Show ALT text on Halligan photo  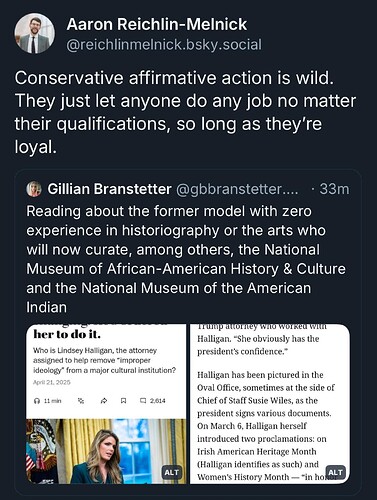(172, 472)
